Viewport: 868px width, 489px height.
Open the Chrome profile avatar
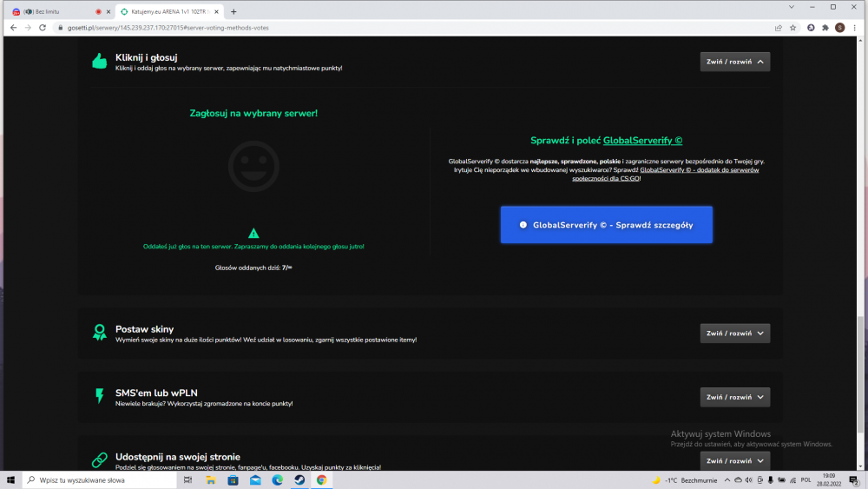(x=839, y=28)
